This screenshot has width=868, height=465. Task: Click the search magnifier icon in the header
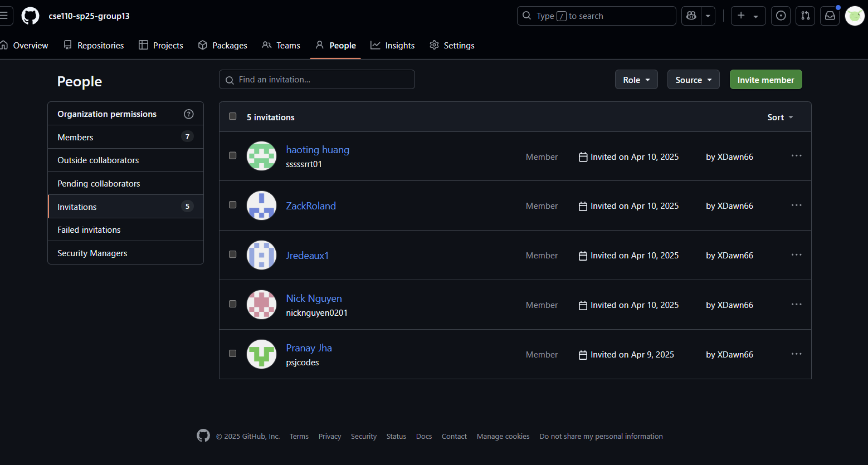(526, 16)
